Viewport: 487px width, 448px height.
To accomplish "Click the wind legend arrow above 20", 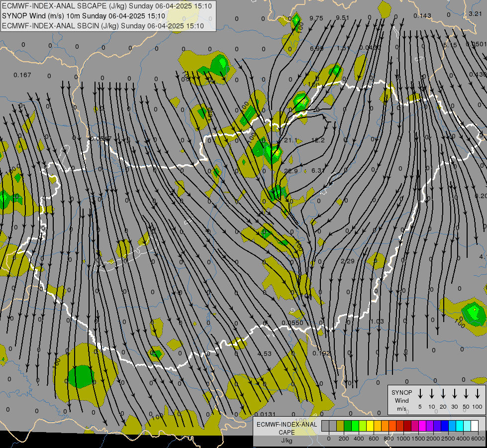I will [x=443, y=394].
